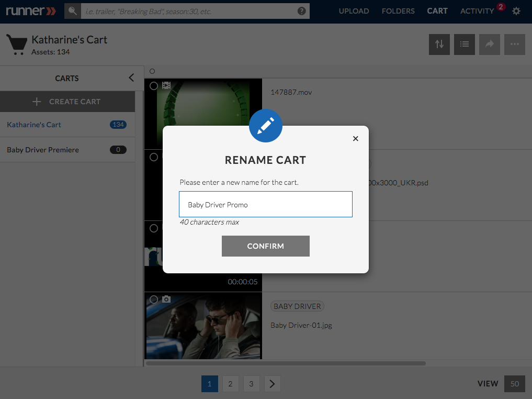Go to page 1
532x399 pixels.
(x=210, y=384)
